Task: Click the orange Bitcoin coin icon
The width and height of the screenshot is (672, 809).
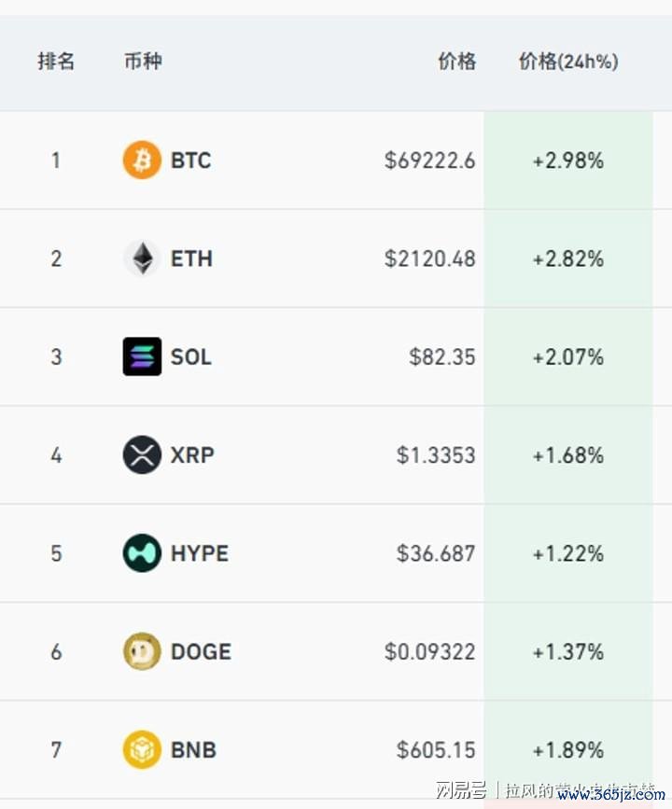Action: click(142, 160)
